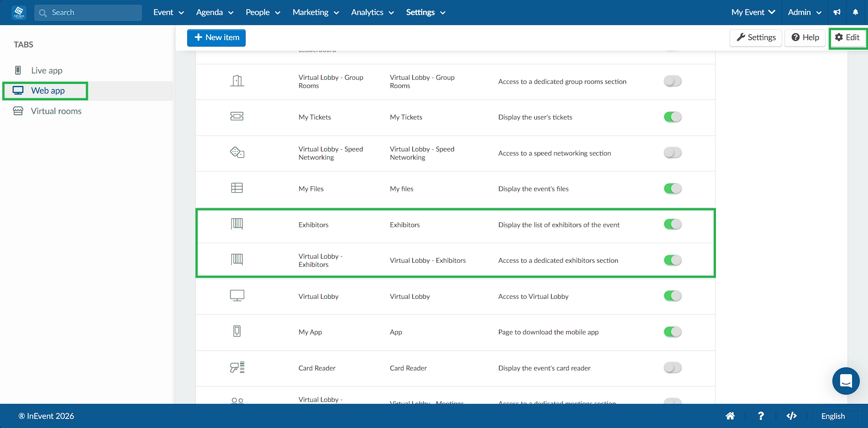
Task: Click the Exhibitors booth icon
Action: point(237,224)
